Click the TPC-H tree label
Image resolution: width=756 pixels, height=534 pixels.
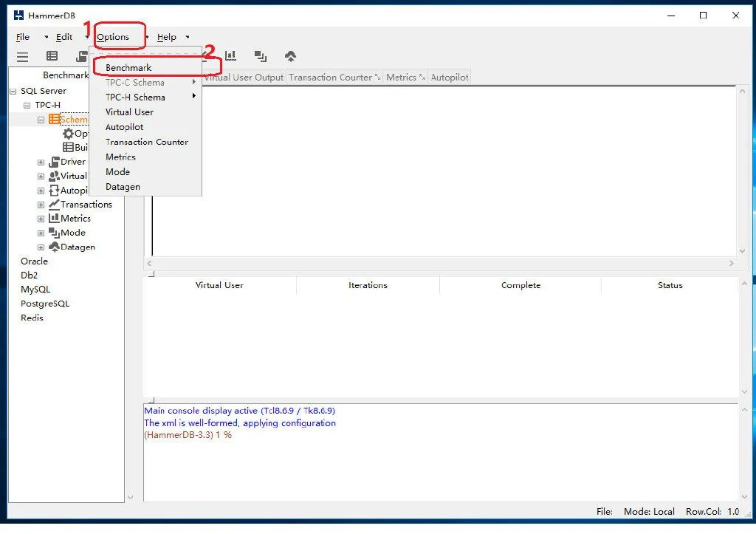pyautogui.click(x=47, y=105)
